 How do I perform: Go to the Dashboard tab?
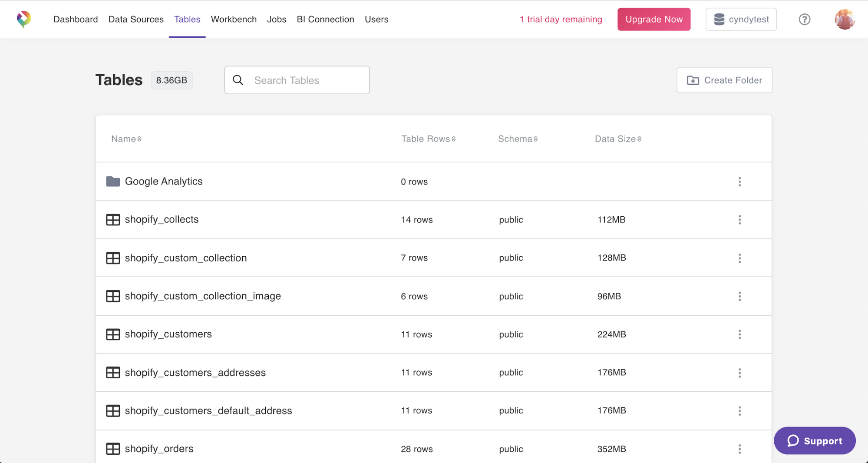pyautogui.click(x=76, y=19)
